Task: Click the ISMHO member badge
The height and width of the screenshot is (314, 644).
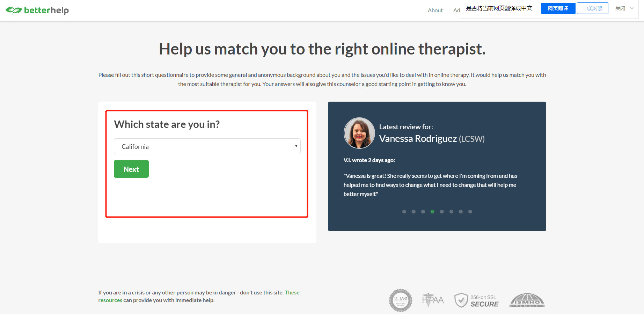Action: (527, 300)
